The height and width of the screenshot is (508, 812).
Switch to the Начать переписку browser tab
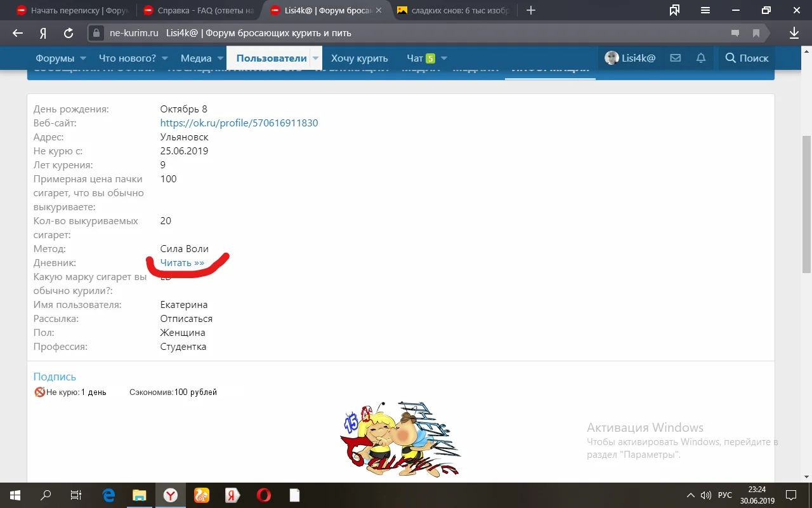(73, 10)
